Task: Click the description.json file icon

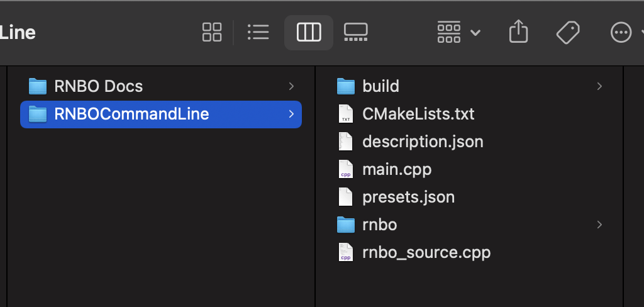Action: pos(346,142)
